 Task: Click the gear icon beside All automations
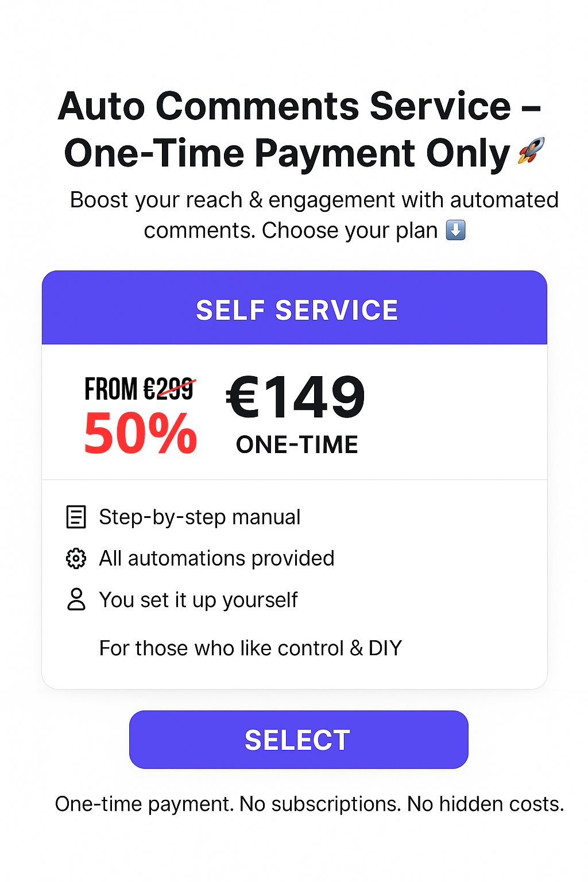tap(76, 558)
